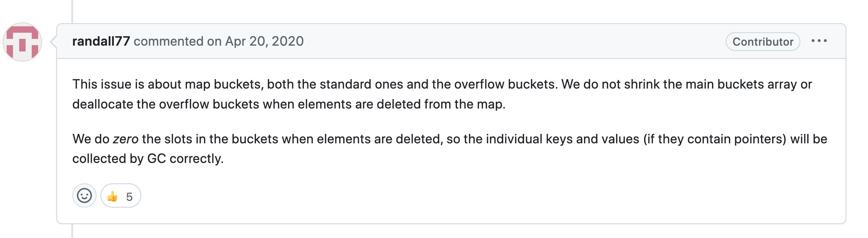Click the word commented in the header
Image resolution: width=868 pixels, height=238 pixels.
[169, 41]
